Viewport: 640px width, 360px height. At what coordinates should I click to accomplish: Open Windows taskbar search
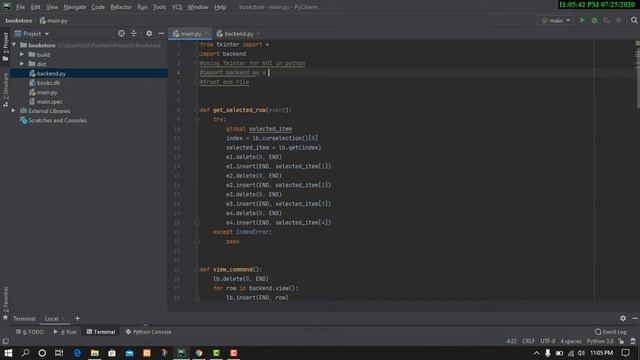coord(25,353)
